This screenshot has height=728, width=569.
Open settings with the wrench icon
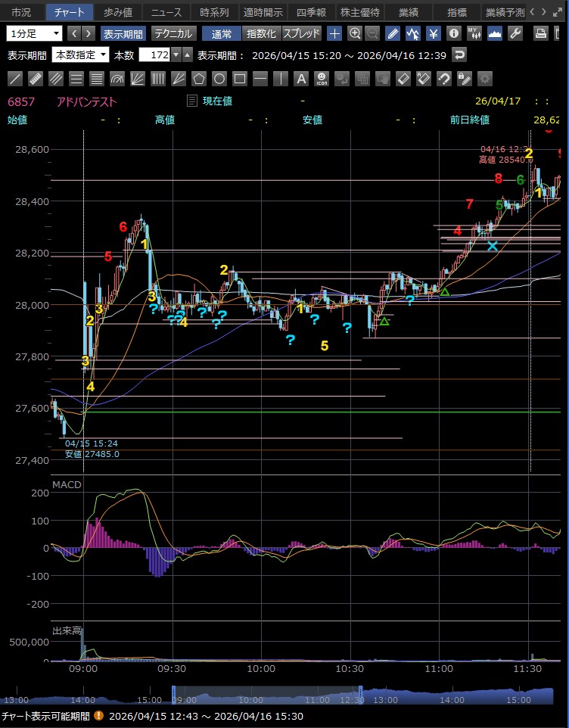[515, 33]
